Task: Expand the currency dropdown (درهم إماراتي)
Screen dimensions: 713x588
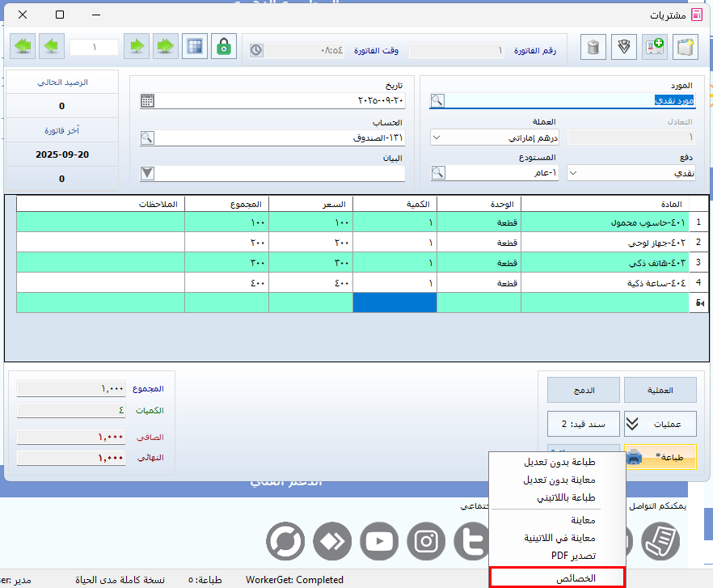Action: tap(437, 137)
